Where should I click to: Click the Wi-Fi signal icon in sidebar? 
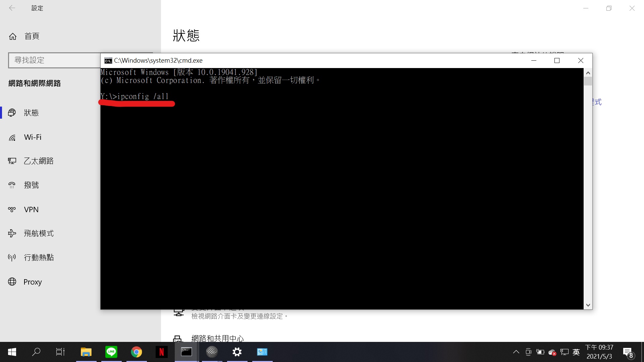pyautogui.click(x=12, y=137)
